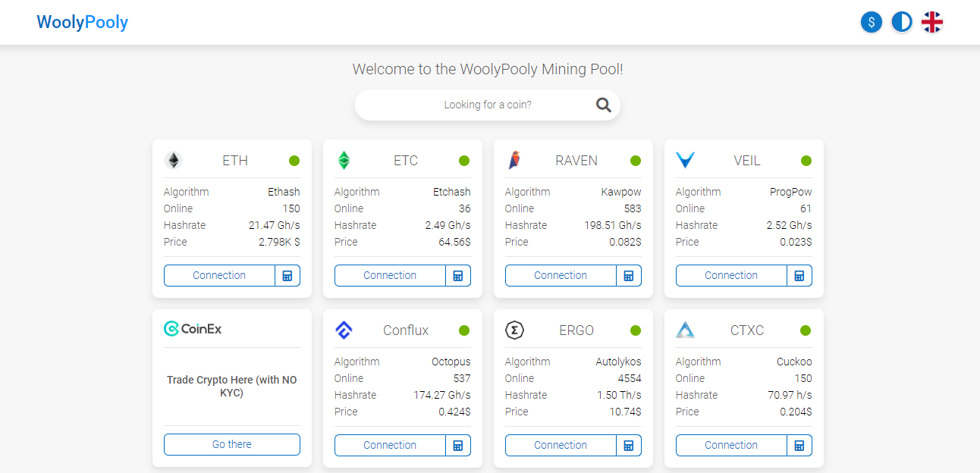Click the CoinEx 'Go there' button

[232, 444]
